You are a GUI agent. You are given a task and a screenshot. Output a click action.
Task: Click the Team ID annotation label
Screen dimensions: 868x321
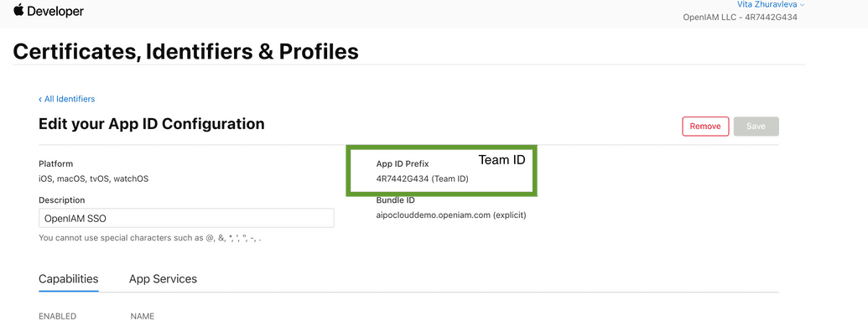pyautogui.click(x=502, y=160)
